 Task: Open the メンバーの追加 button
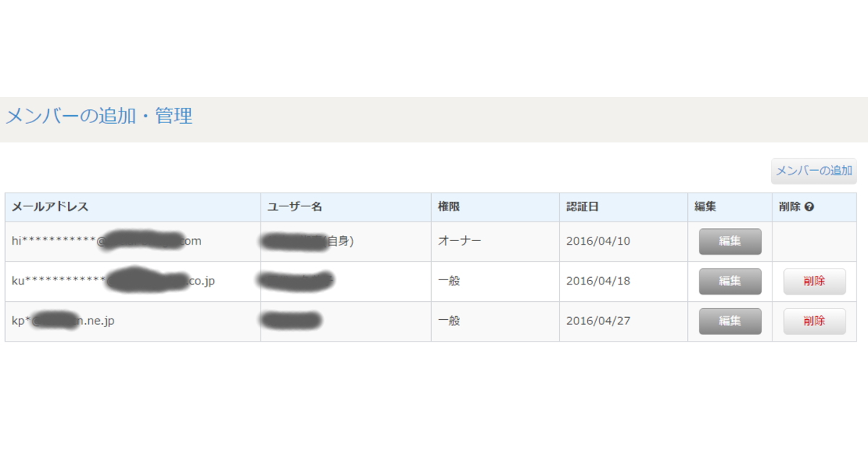(x=814, y=171)
